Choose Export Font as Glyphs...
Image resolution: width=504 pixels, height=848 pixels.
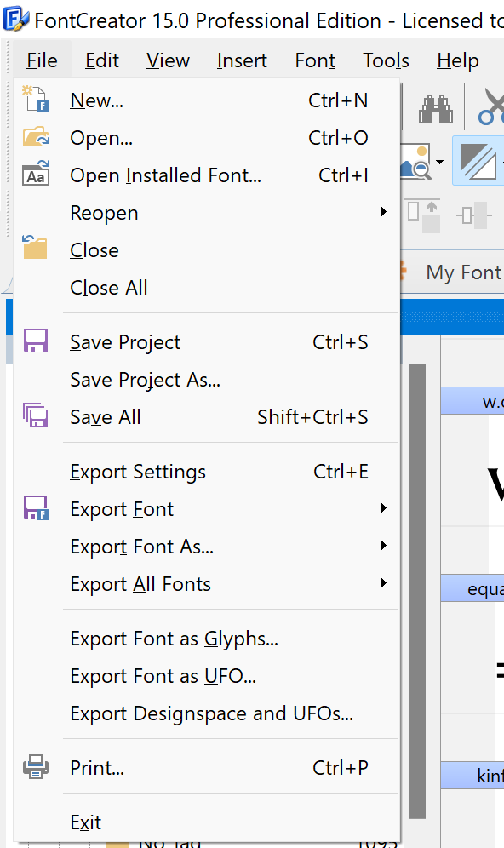[x=207, y=639]
